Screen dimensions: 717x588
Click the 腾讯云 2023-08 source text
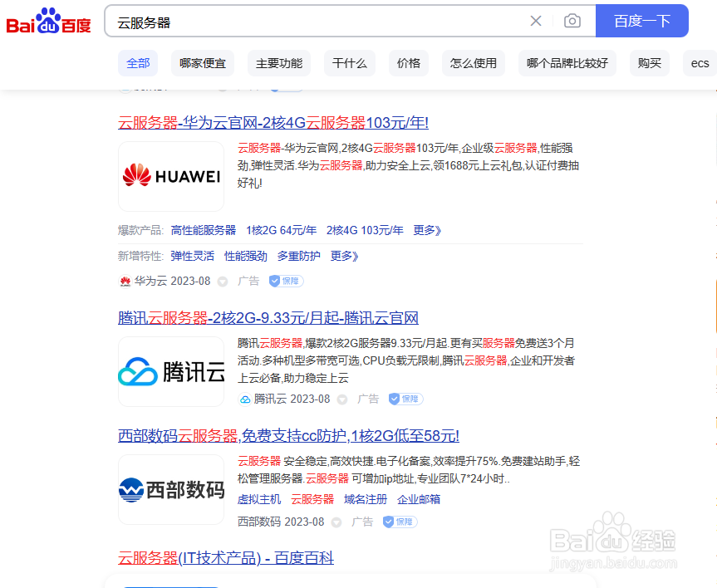[292, 399]
